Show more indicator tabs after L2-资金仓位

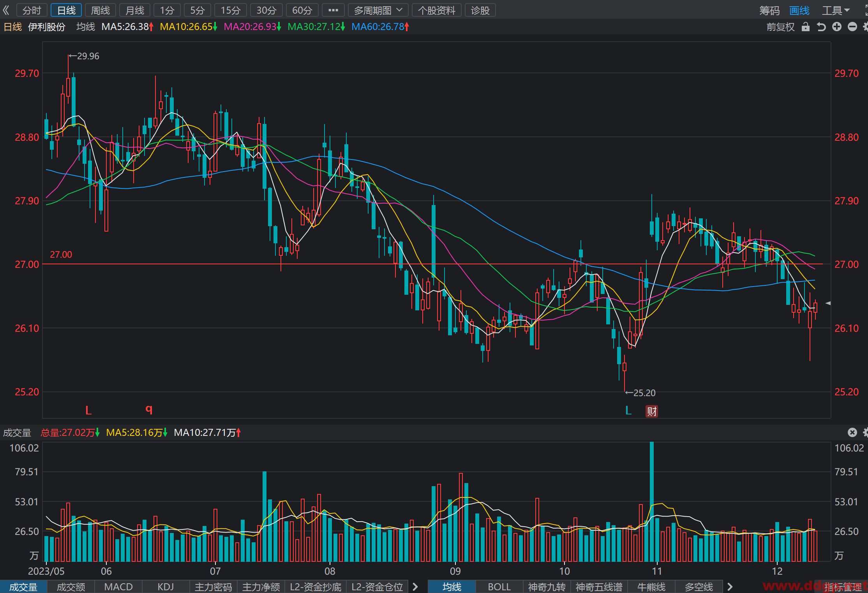(x=415, y=587)
